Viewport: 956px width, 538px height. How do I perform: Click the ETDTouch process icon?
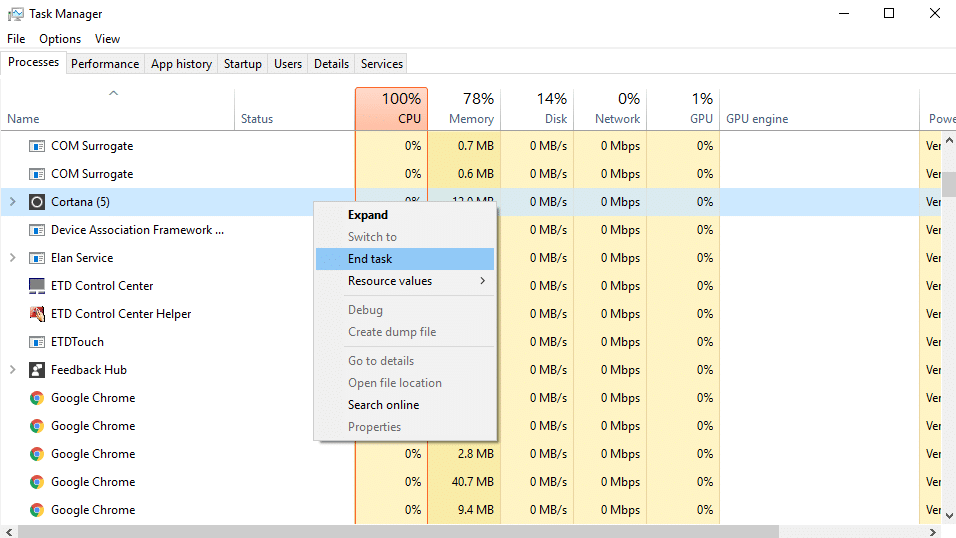(37, 342)
